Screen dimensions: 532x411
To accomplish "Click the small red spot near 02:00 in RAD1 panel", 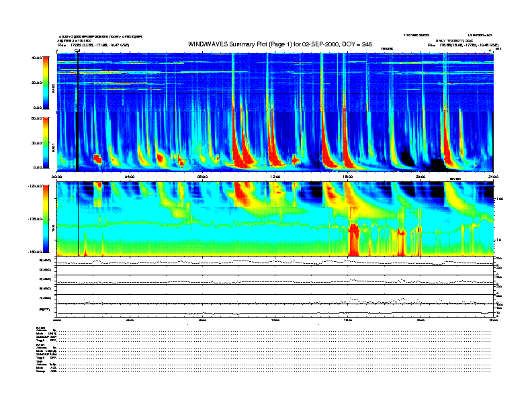I will [x=97, y=158].
